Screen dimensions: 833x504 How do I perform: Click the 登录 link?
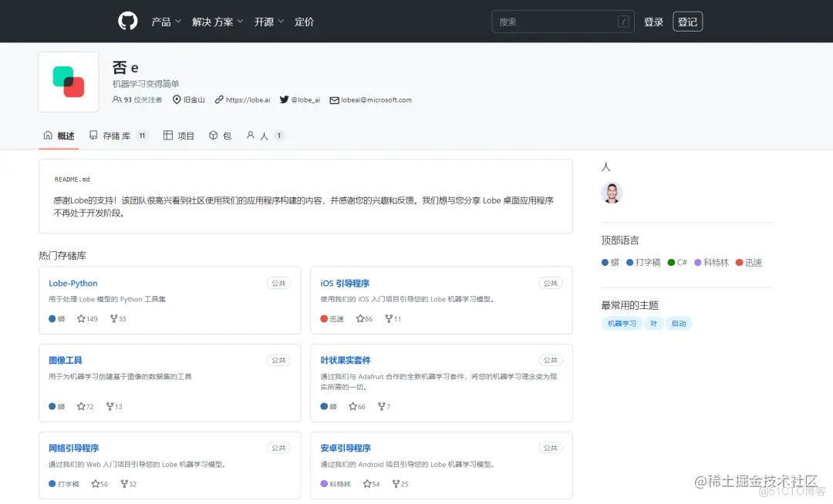[x=653, y=22]
